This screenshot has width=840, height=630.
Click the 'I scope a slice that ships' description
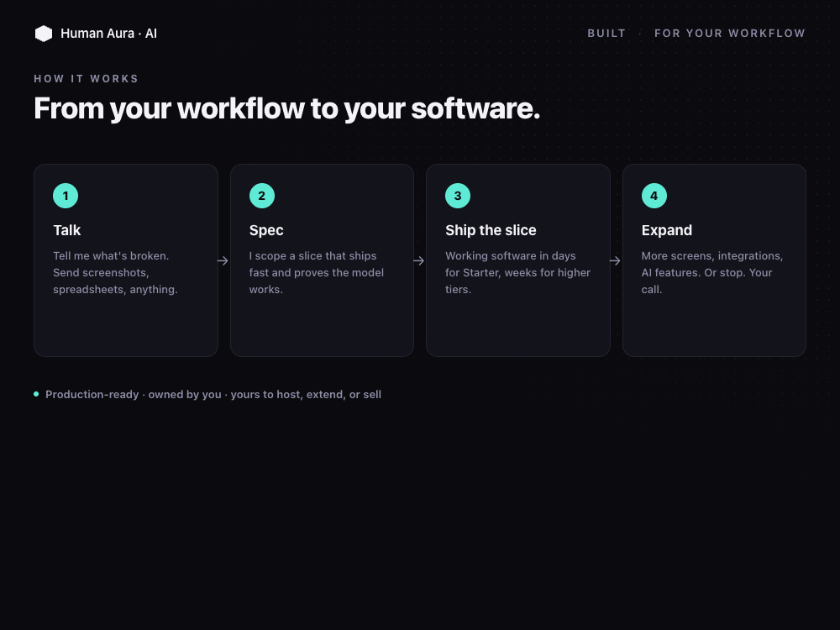(317, 273)
